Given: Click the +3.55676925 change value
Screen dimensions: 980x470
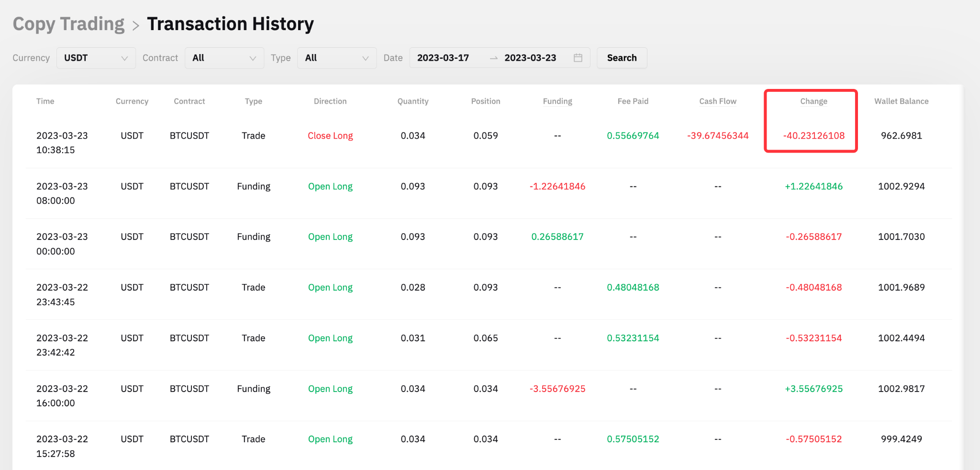Looking at the screenshot, I should click(x=813, y=389).
